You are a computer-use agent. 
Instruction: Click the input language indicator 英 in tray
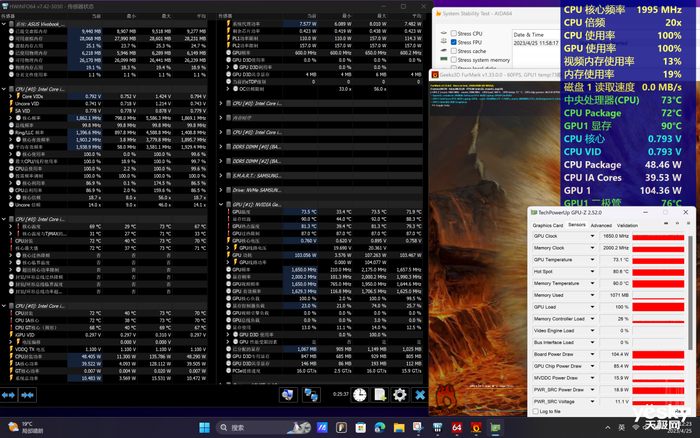point(621,428)
